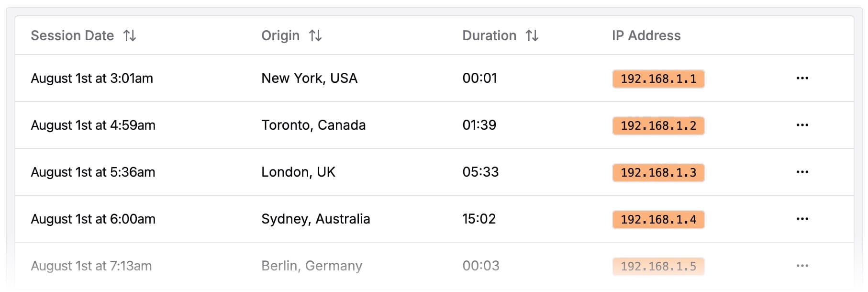The height and width of the screenshot is (292, 868).
Task: Select the Toronto, Canada origin cell
Action: click(x=313, y=125)
